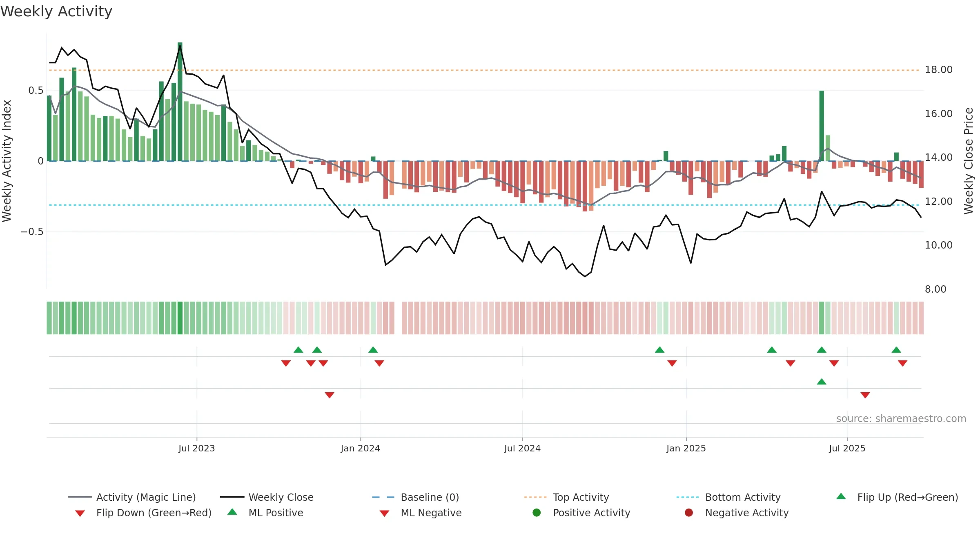This screenshot has height=551, width=980.
Task: Click the 8.00 price axis label
Action: [x=935, y=289]
